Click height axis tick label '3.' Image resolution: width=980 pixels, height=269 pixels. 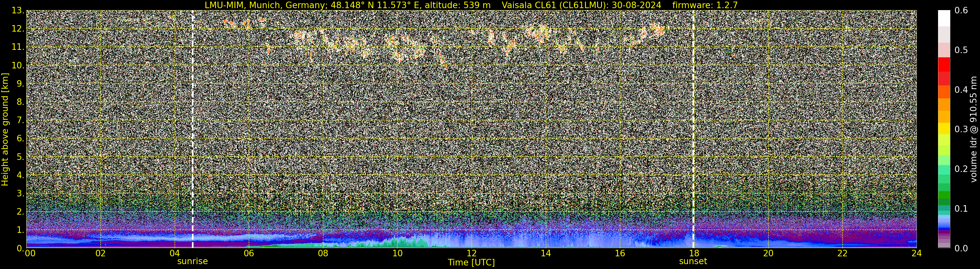20,193
